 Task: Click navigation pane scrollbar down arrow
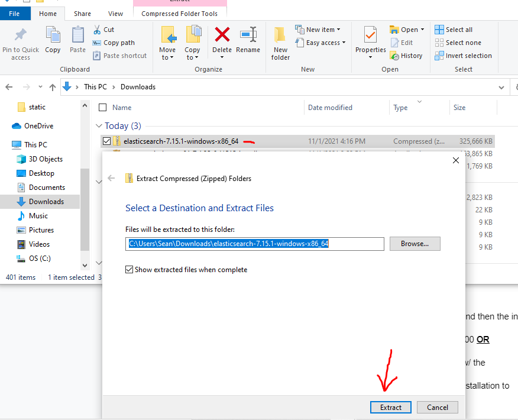[85, 266]
